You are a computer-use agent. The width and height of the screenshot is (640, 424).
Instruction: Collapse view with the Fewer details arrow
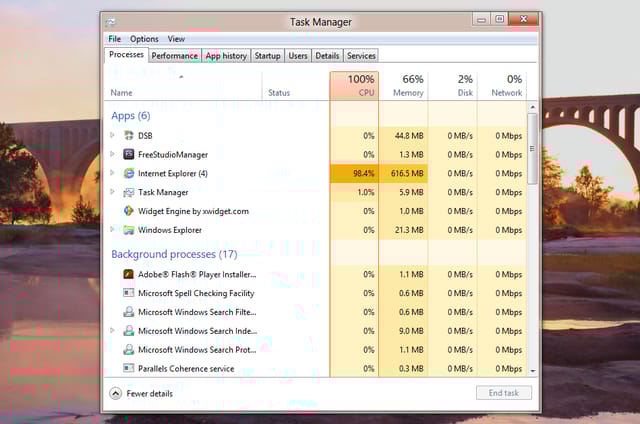click(x=116, y=393)
